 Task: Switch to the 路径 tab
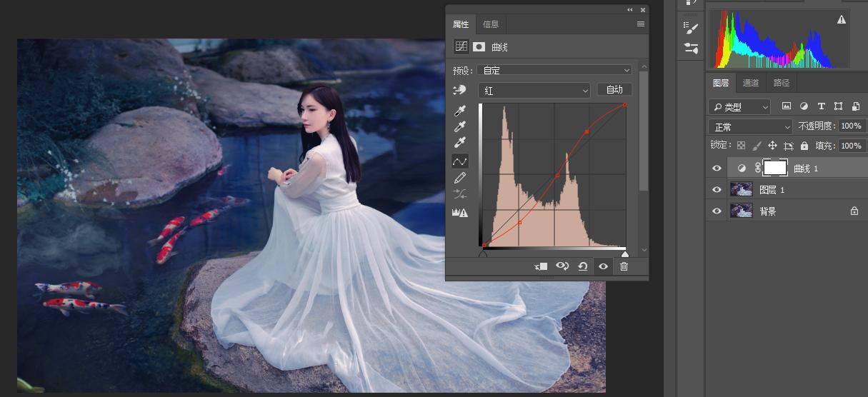(782, 83)
